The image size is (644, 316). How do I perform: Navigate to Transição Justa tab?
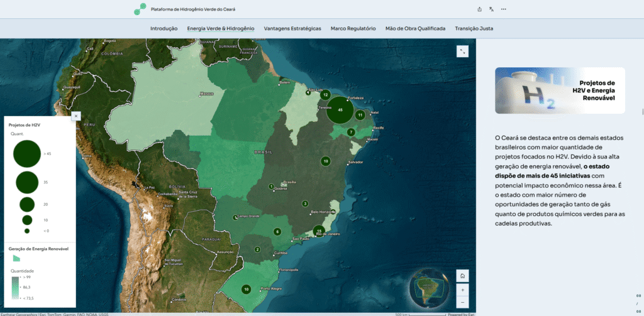pos(474,28)
